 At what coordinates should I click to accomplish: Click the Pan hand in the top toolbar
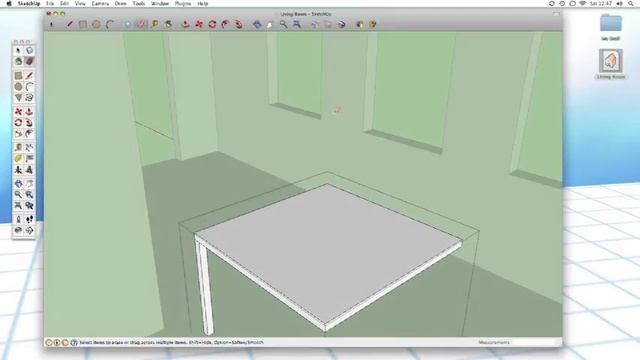(270, 24)
